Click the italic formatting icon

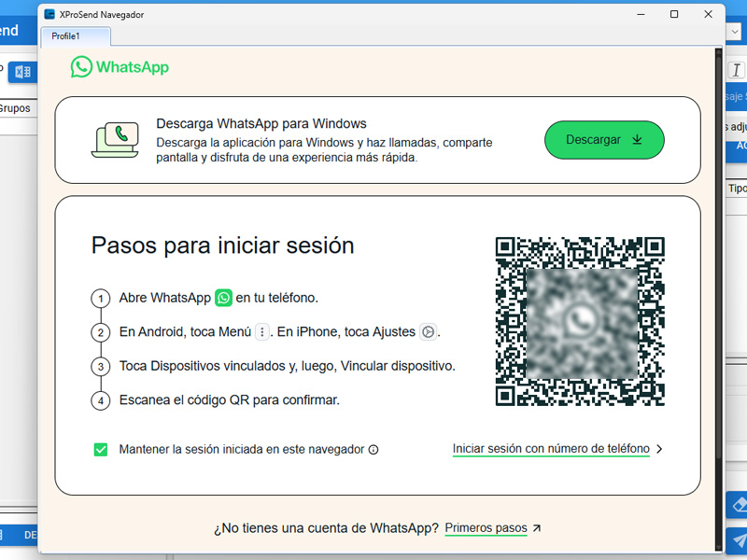(736, 70)
